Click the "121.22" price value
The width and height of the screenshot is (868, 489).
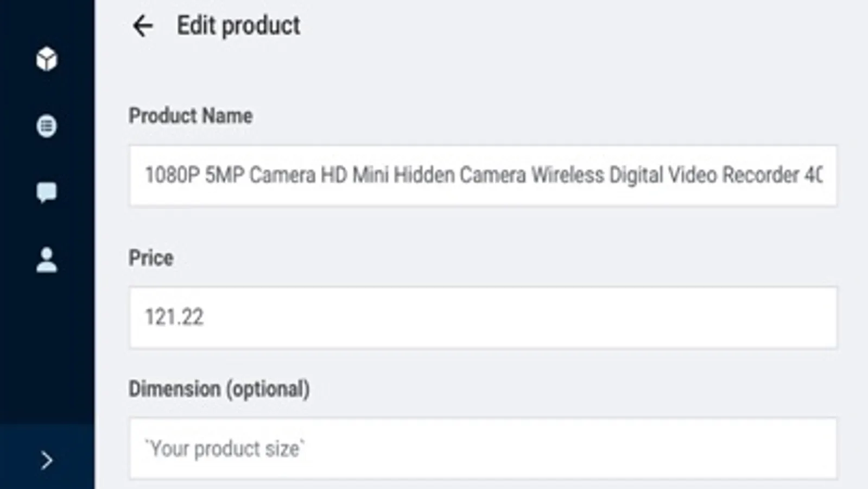[174, 317]
